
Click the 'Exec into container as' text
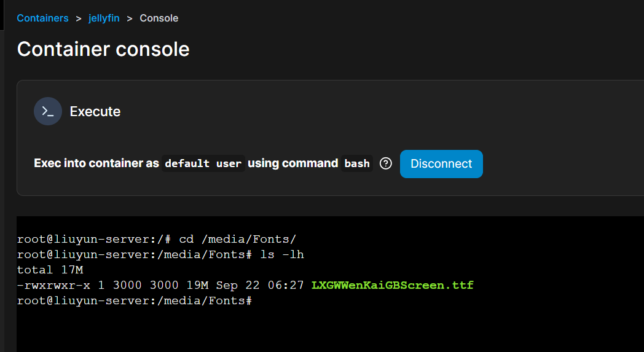click(x=96, y=163)
